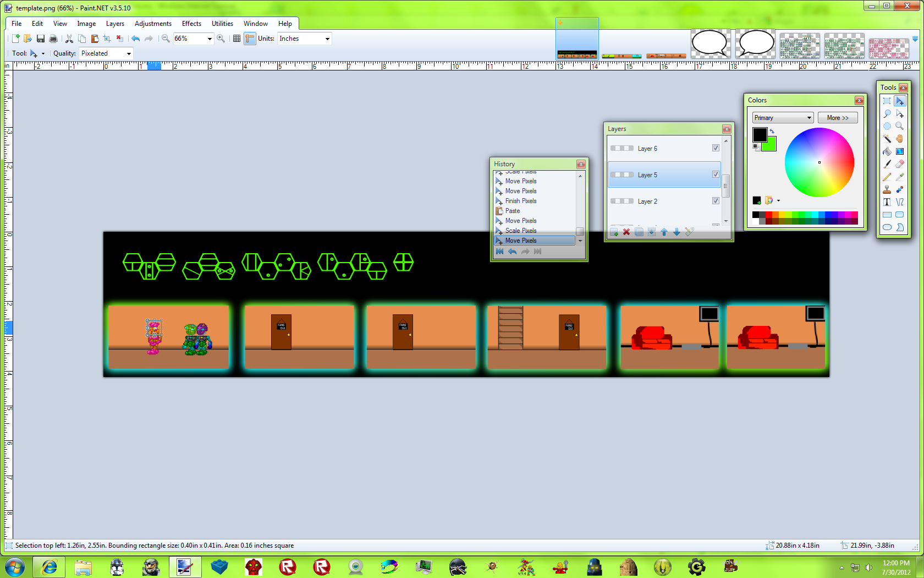Viewport: 924px width, 578px height.
Task: Toggle visibility of Layer 2
Action: pyautogui.click(x=716, y=201)
